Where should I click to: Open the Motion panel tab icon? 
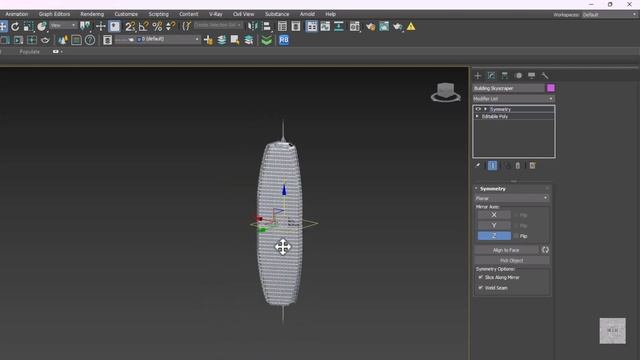click(x=518, y=76)
